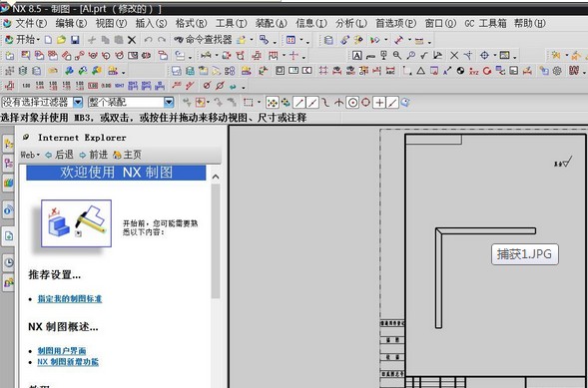This screenshot has height=388, width=588.
Task: Click the 指定我的制图标准 link
Action: coord(70,299)
